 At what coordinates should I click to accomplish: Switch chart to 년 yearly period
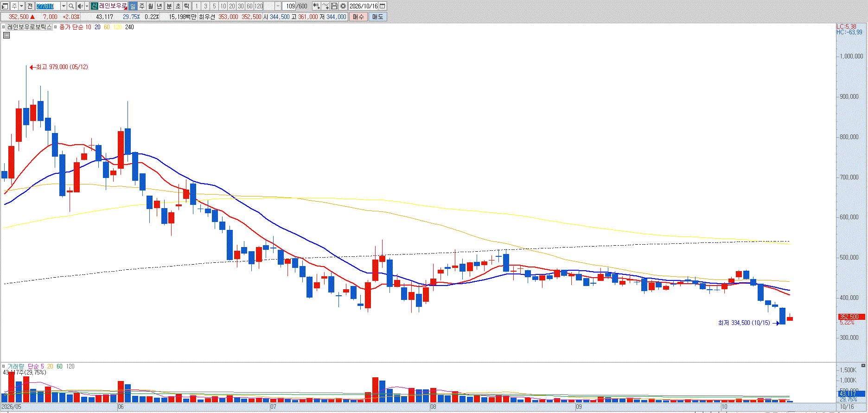tap(160, 6)
